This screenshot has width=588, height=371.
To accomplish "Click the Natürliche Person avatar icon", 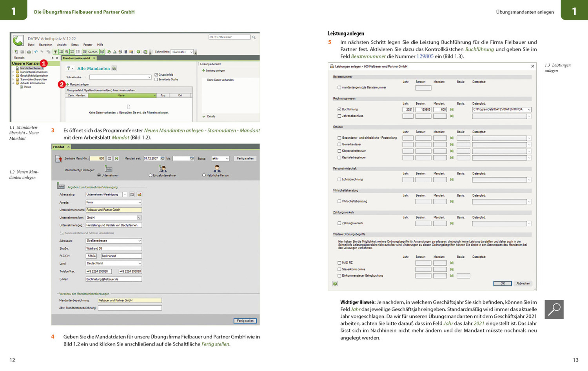I will 217,168.
